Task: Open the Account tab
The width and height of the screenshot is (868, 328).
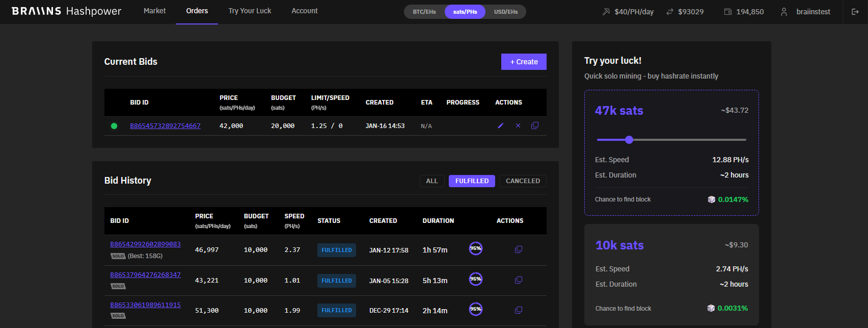Action: pos(305,11)
